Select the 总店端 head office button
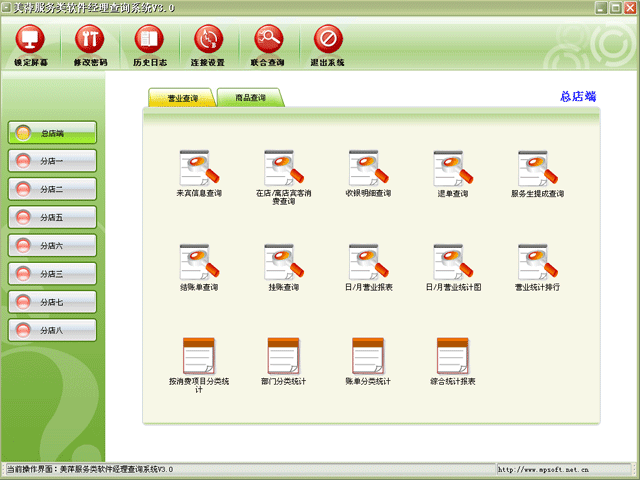 point(53,132)
